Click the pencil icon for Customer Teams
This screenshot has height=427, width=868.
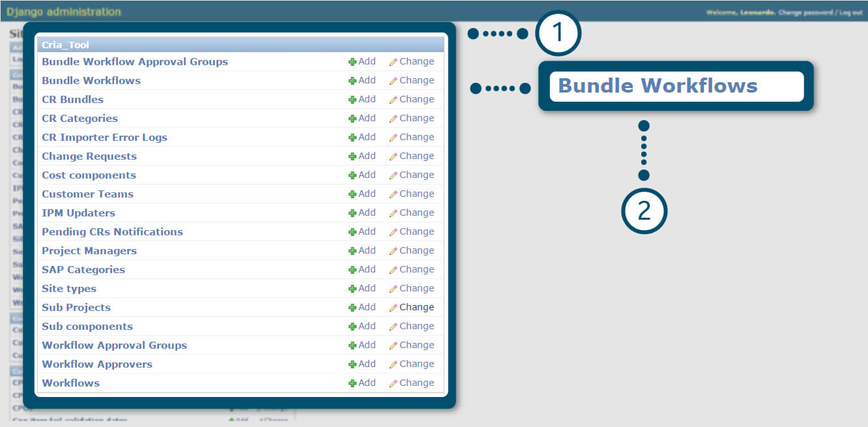[393, 194]
